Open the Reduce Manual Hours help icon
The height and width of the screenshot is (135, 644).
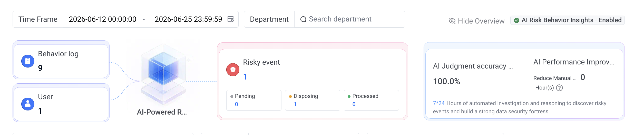(559, 88)
